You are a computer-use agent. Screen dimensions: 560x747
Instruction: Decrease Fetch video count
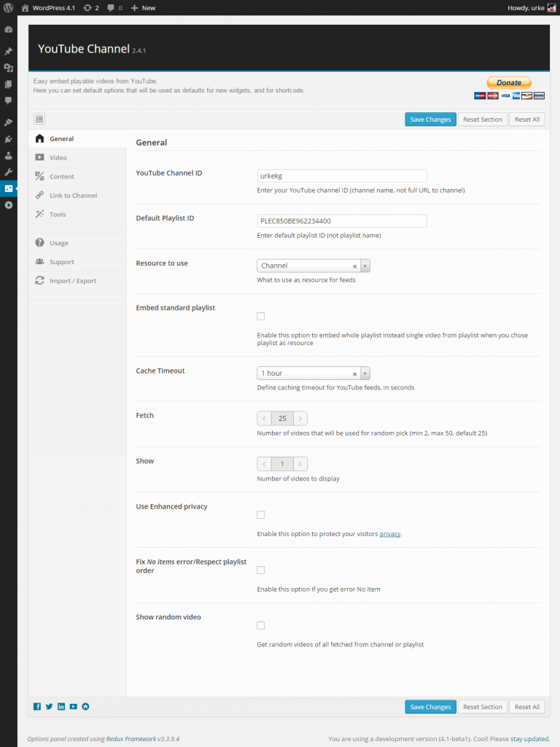click(x=264, y=418)
